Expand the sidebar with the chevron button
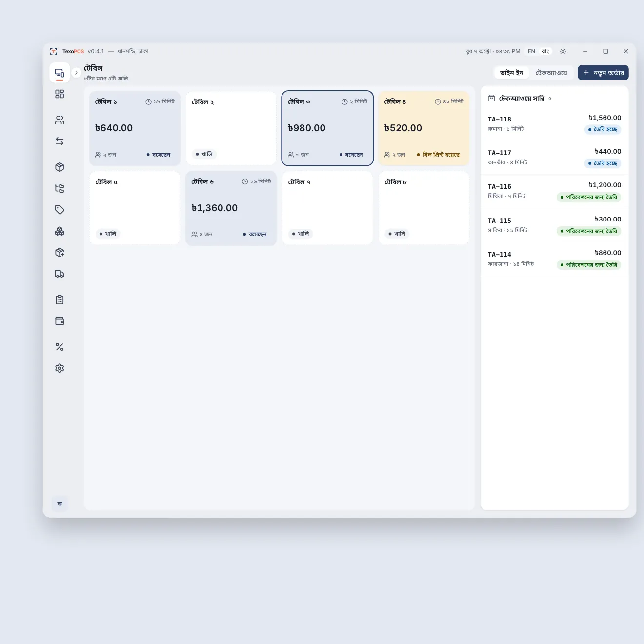Screen dimensions: 644x644 (76, 73)
